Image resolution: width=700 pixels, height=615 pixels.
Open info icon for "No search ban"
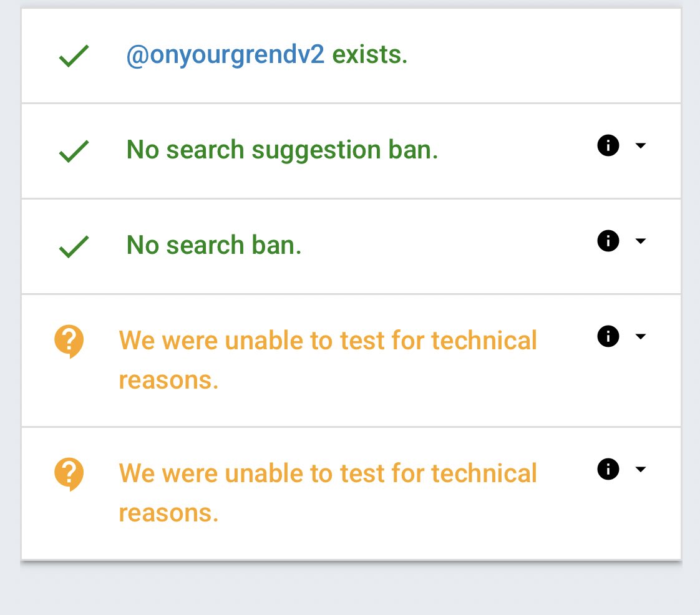pyautogui.click(x=608, y=241)
